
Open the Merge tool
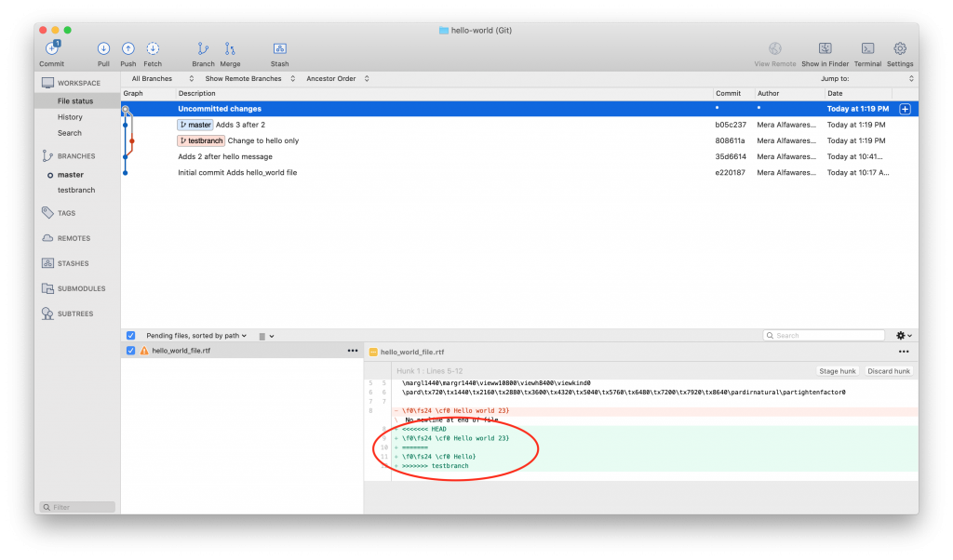pyautogui.click(x=230, y=49)
